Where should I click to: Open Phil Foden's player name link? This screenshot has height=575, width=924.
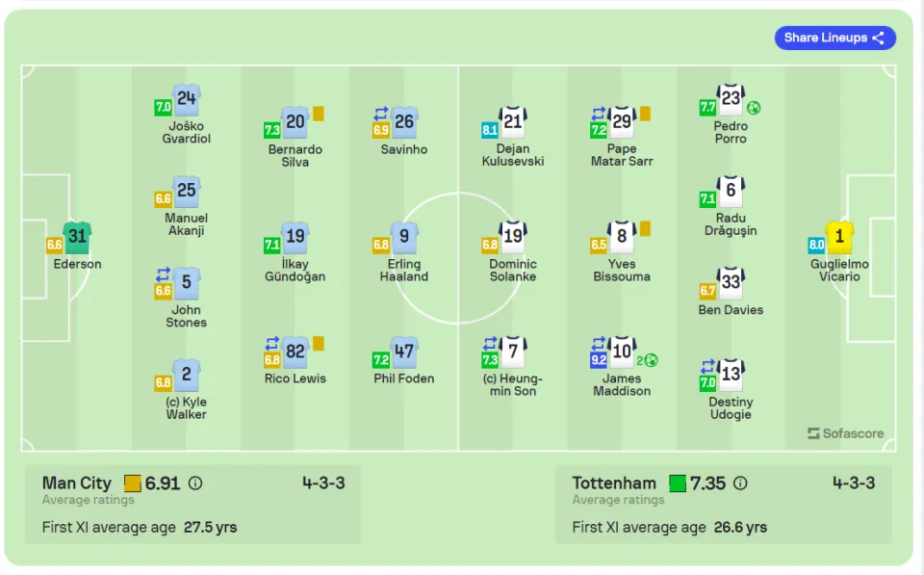(x=404, y=379)
